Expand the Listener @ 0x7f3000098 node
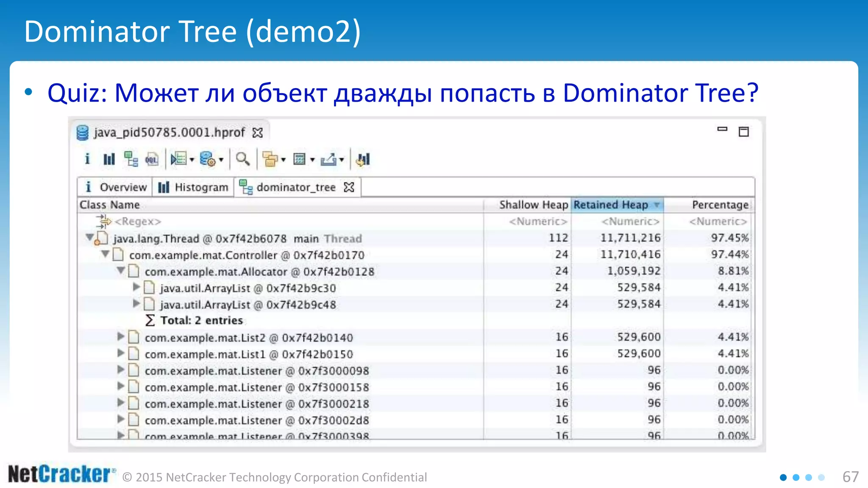Image resolution: width=868 pixels, height=488 pixels. coord(121,370)
